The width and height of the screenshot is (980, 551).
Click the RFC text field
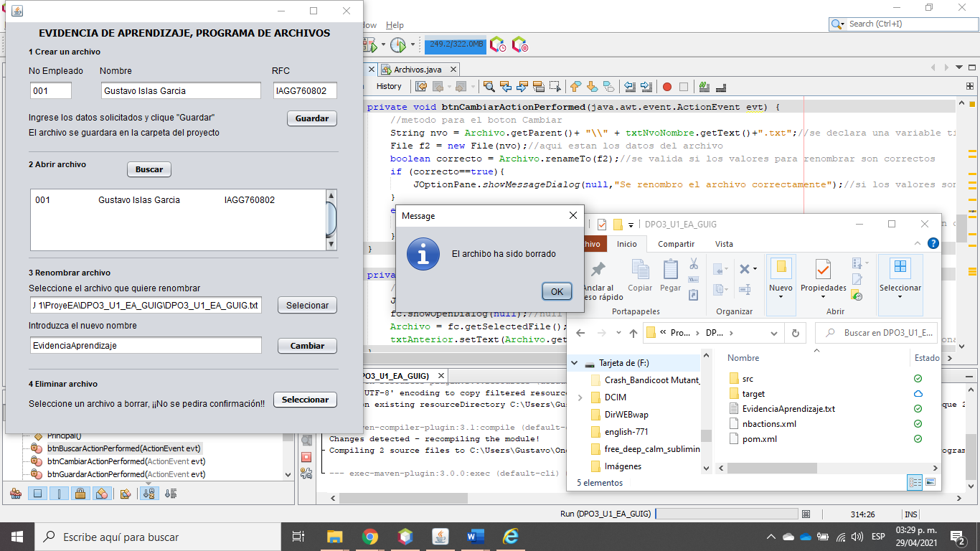[305, 90]
